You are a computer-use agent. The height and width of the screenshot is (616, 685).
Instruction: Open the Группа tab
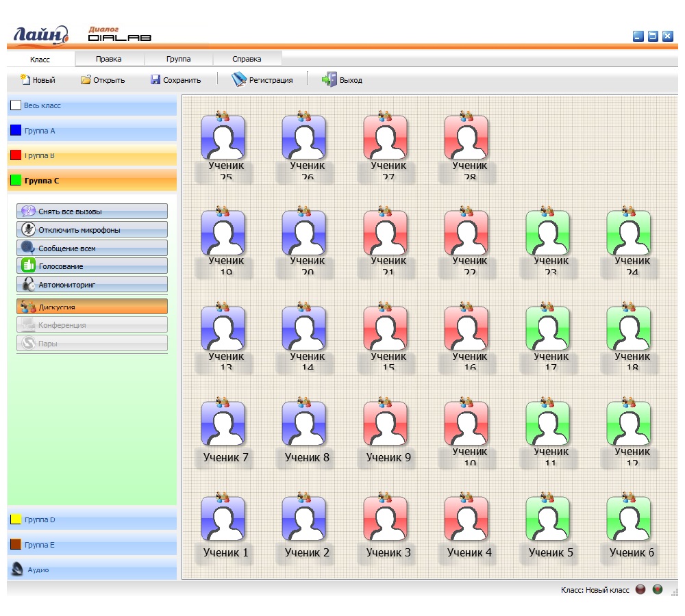click(178, 59)
